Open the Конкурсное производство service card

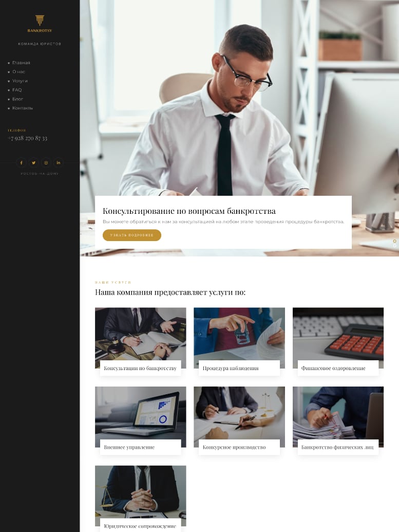click(239, 420)
